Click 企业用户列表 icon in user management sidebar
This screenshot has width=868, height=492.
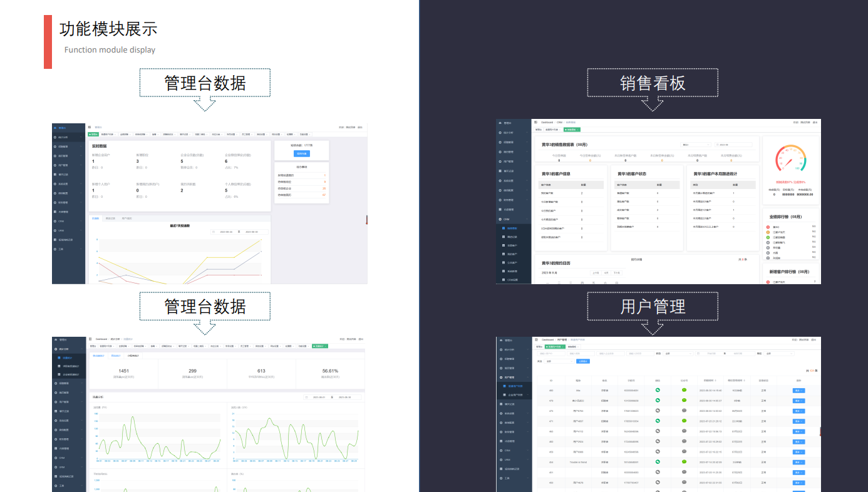click(504, 395)
